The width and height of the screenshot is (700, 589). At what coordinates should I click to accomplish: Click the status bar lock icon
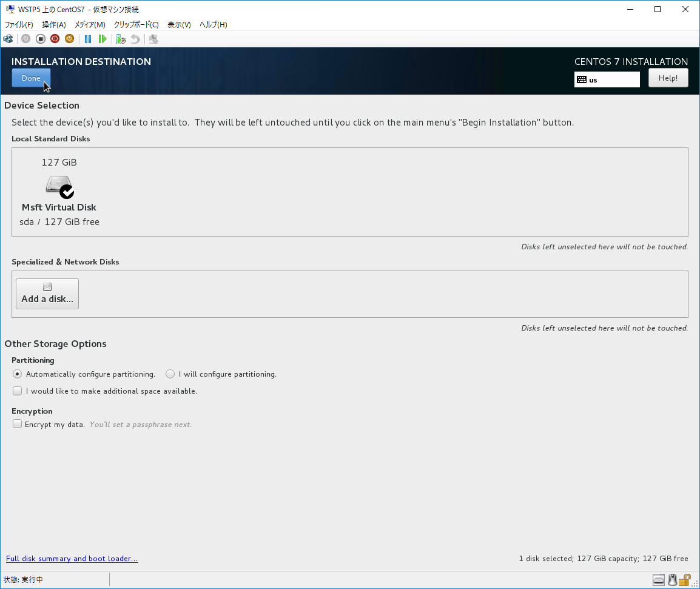coord(684,580)
